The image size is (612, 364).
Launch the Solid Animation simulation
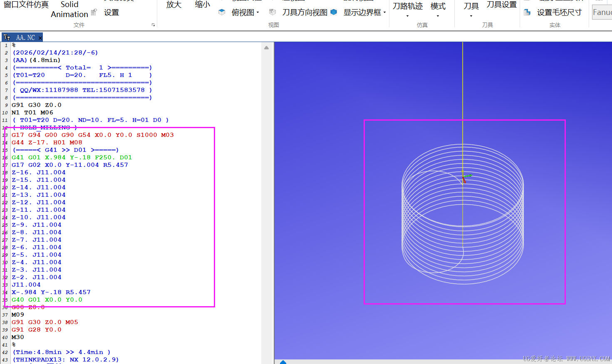[70, 9]
